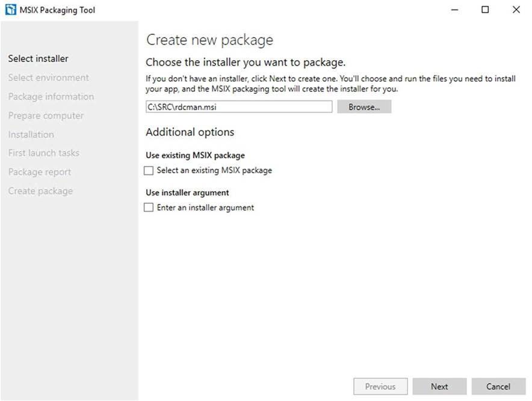The height and width of the screenshot is (401, 532).
Task: Select the Select installer step
Action: click(x=39, y=59)
